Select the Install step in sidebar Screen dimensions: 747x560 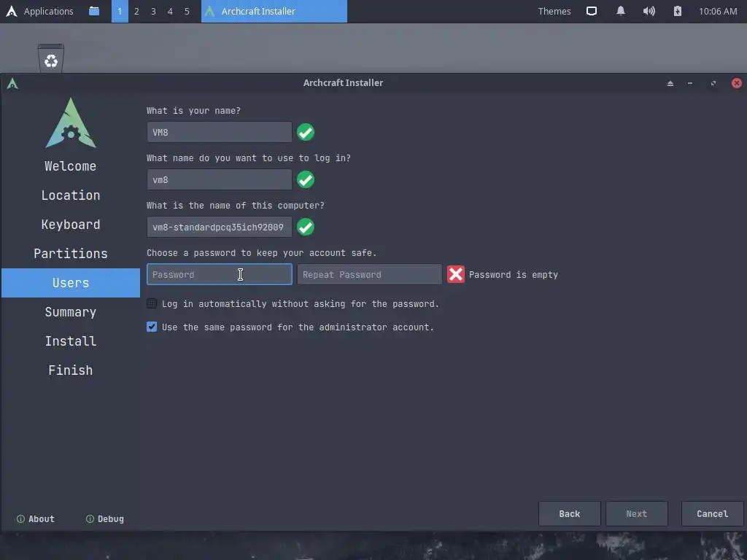pos(71,341)
